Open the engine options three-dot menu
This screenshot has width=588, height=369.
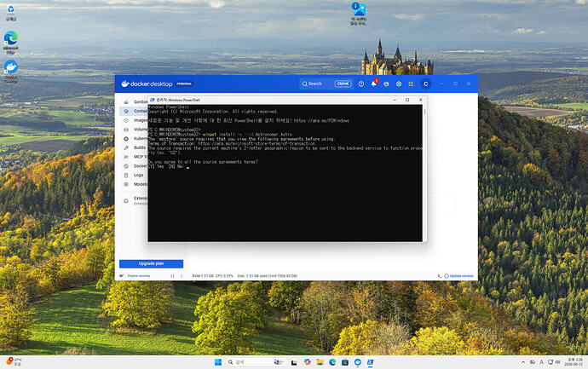point(182,276)
